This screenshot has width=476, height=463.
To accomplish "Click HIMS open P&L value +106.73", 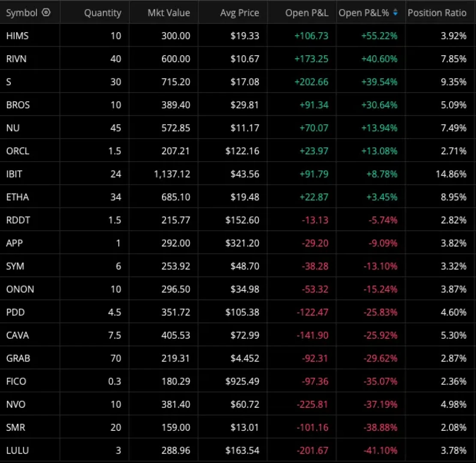I will [x=311, y=36].
